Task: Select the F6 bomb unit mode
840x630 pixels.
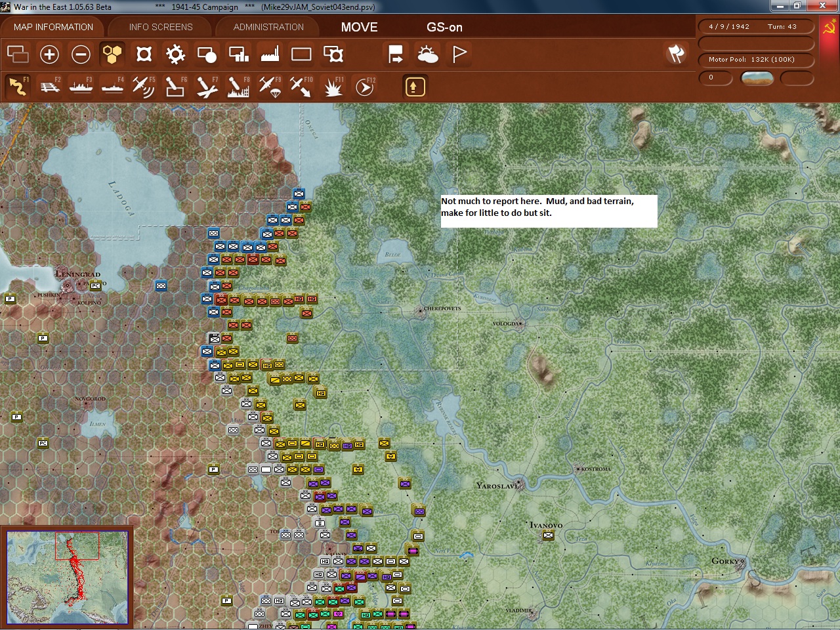Action: (175, 86)
